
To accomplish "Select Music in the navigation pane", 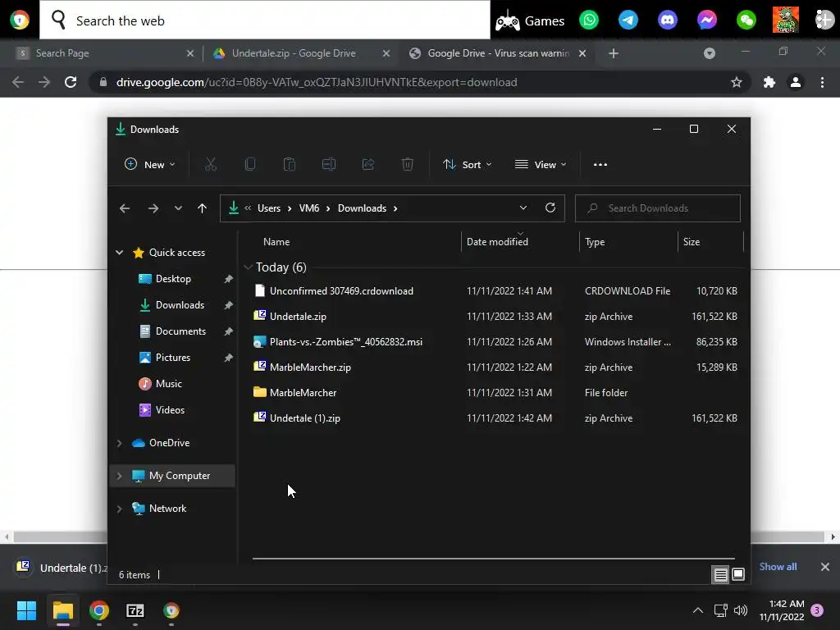I will click(x=169, y=384).
